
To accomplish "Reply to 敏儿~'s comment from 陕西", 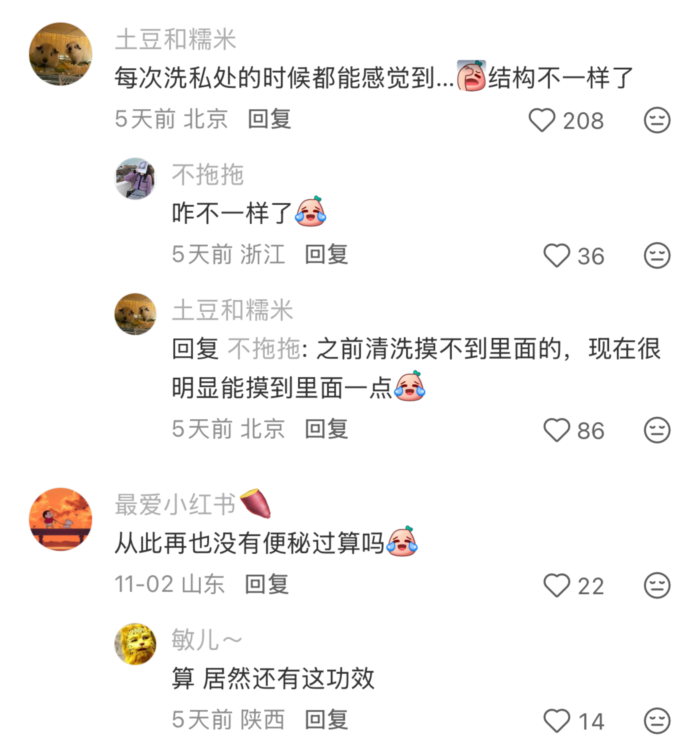I will (326, 720).
